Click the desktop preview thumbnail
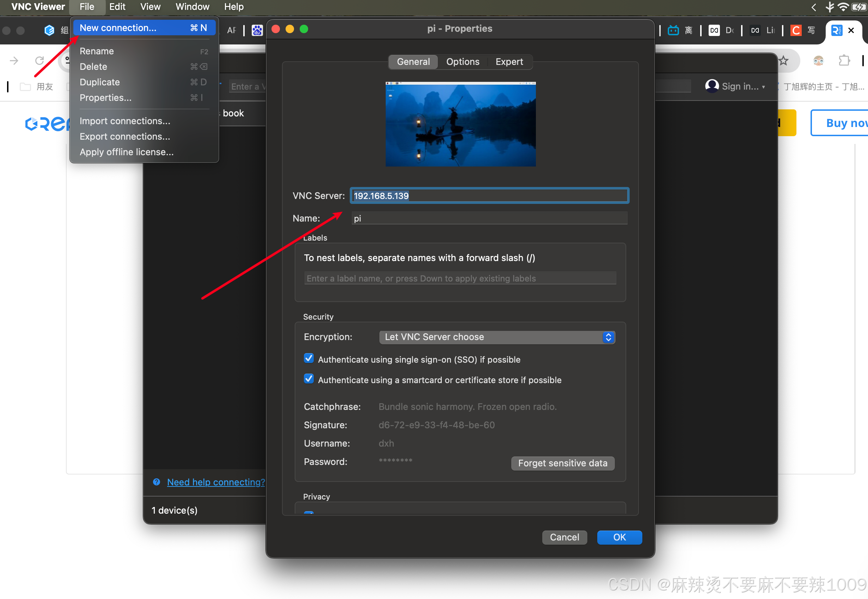Viewport: 868px width, 599px height. pos(460,124)
